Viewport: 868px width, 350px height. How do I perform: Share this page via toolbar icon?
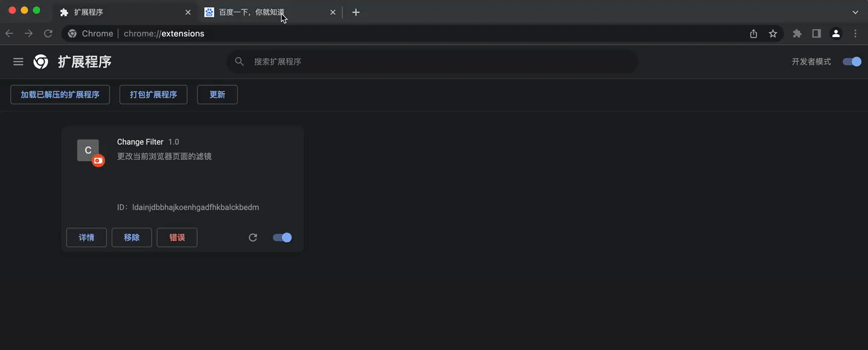click(x=753, y=34)
